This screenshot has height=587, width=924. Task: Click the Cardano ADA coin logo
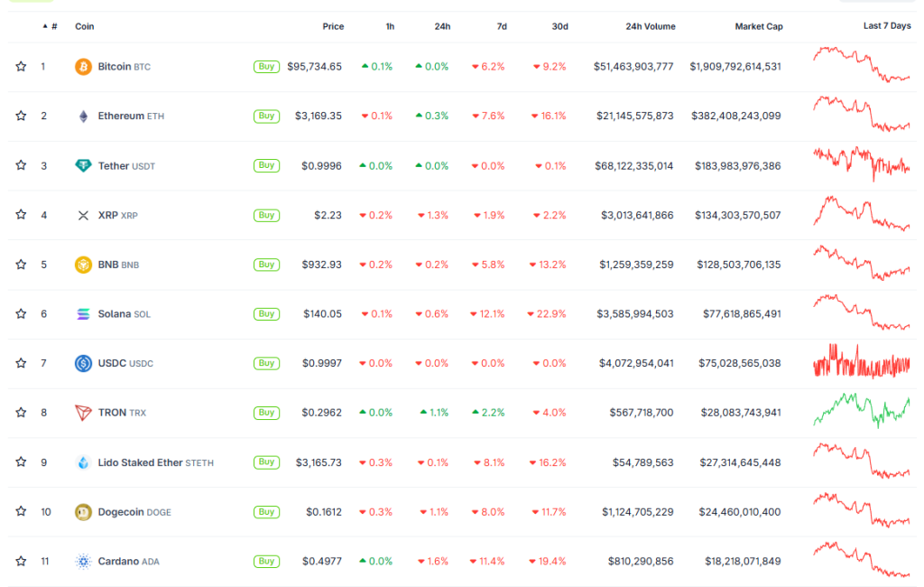(x=82, y=561)
